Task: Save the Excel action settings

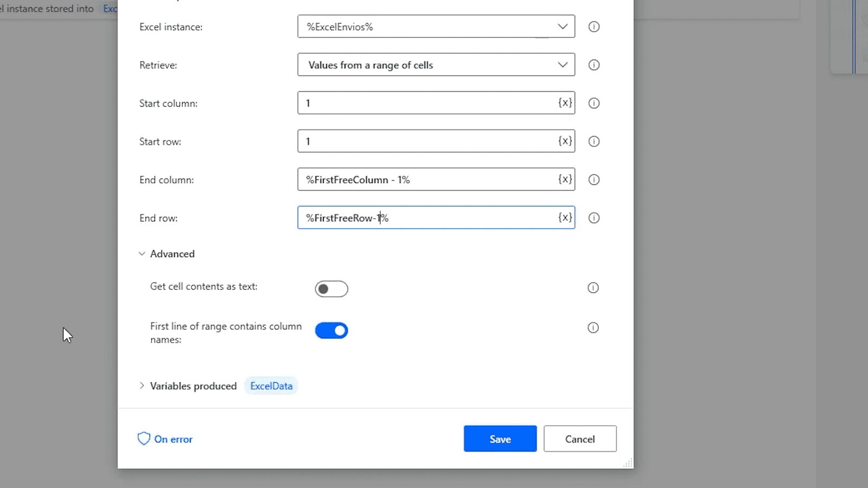Action: tap(500, 439)
